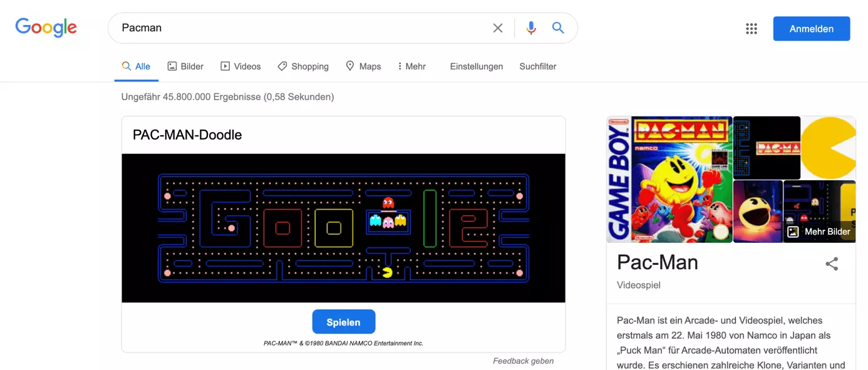Open the smiling Pac-Man 3D image

758,212
